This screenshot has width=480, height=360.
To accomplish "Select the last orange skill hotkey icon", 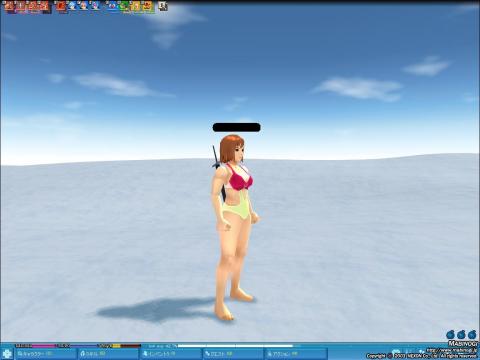I will [x=148, y=6].
